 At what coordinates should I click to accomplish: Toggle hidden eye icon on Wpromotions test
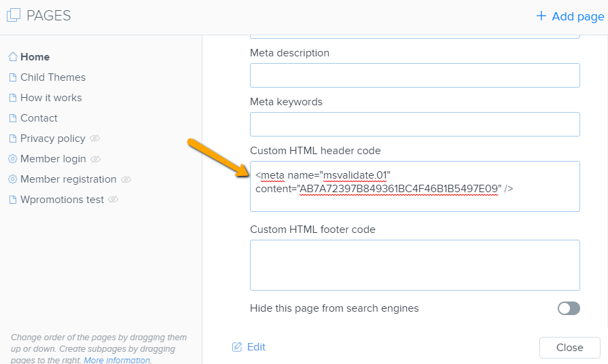click(x=113, y=199)
